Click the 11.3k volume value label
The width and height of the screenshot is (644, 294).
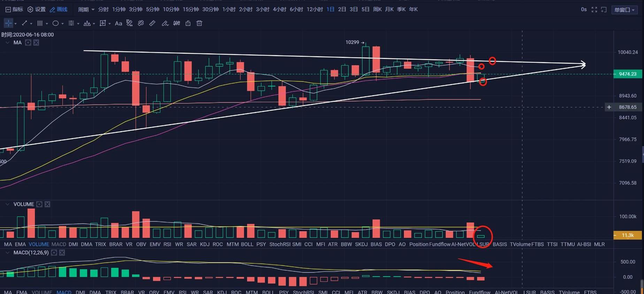point(628,235)
